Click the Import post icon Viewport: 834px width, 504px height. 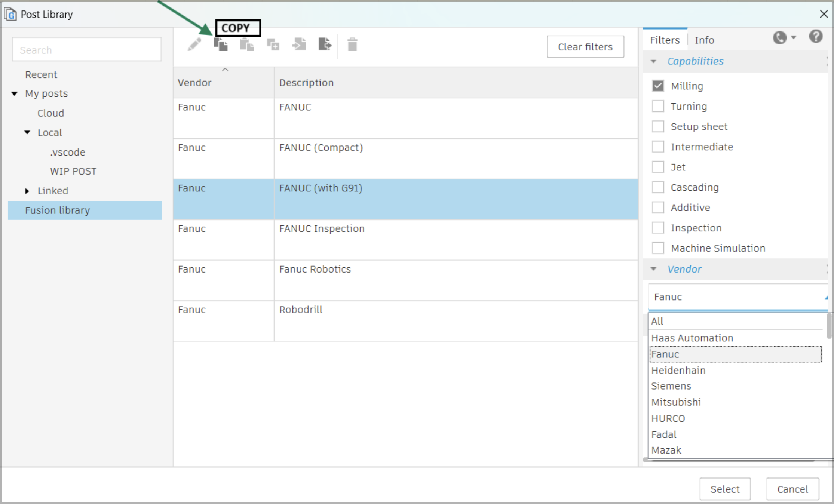point(299,44)
